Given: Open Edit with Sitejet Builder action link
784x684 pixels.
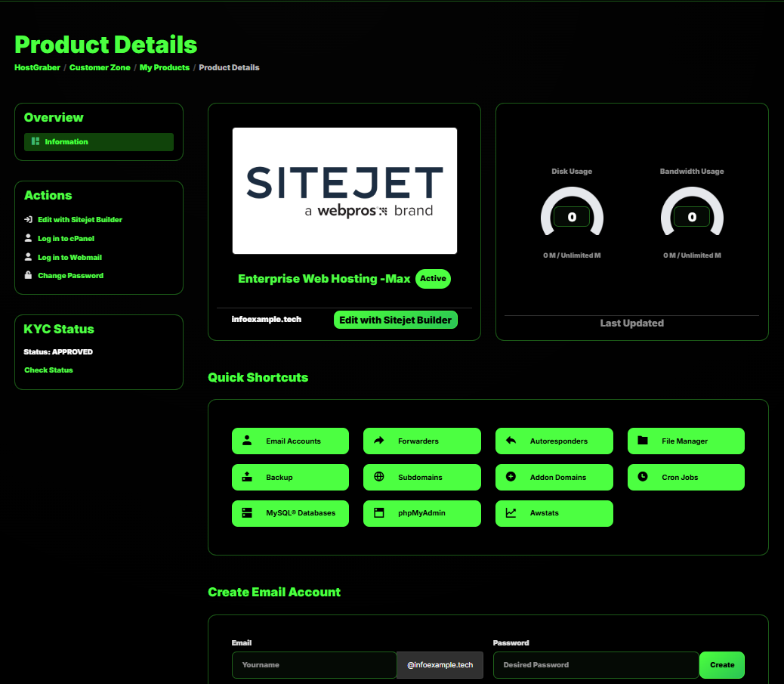Looking at the screenshot, I should pos(80,220).
